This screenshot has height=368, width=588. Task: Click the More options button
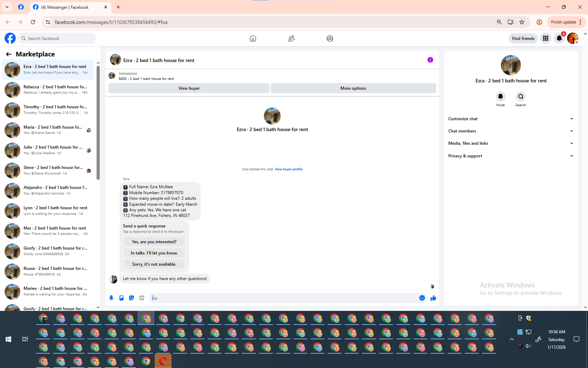[353, 88]
